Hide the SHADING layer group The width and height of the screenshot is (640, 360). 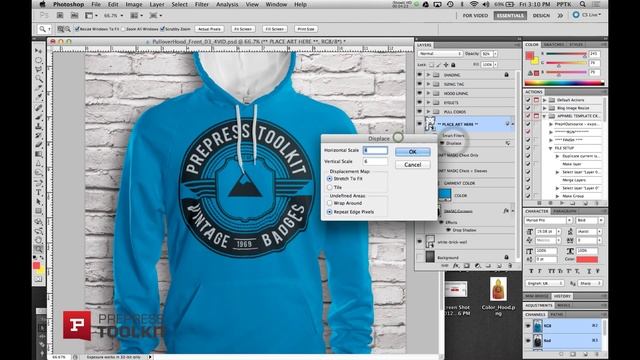click(420, 75)
